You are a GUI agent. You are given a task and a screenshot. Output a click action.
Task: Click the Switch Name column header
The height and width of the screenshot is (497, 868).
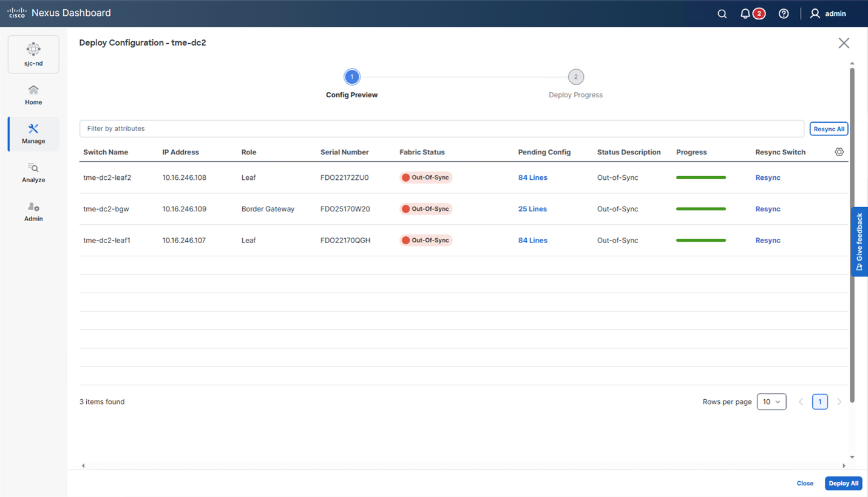pyautogui.click(x=106, y=152)
